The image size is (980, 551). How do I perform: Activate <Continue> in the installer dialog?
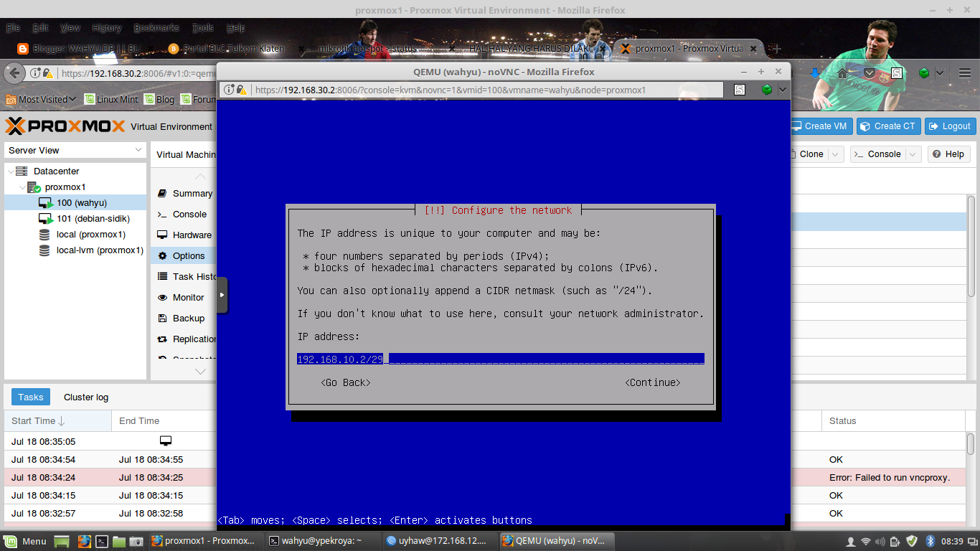(652, 382)
